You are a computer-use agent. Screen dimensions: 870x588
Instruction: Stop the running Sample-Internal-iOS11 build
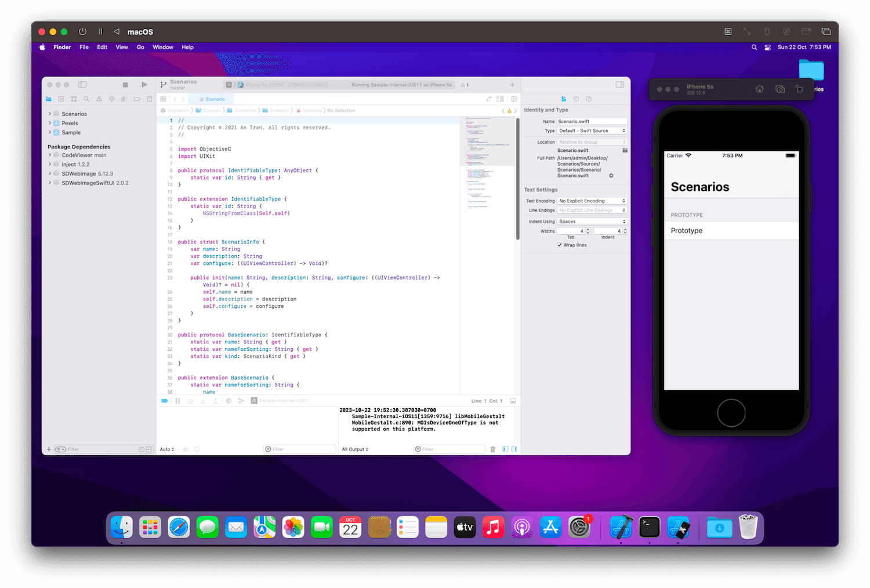point(125,84)
